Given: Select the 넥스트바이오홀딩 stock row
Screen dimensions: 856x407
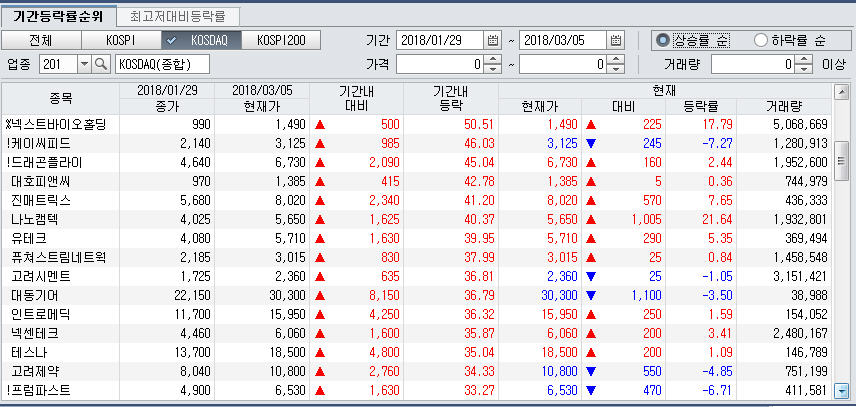Looking at the screenshot, I should pos(417,124).
